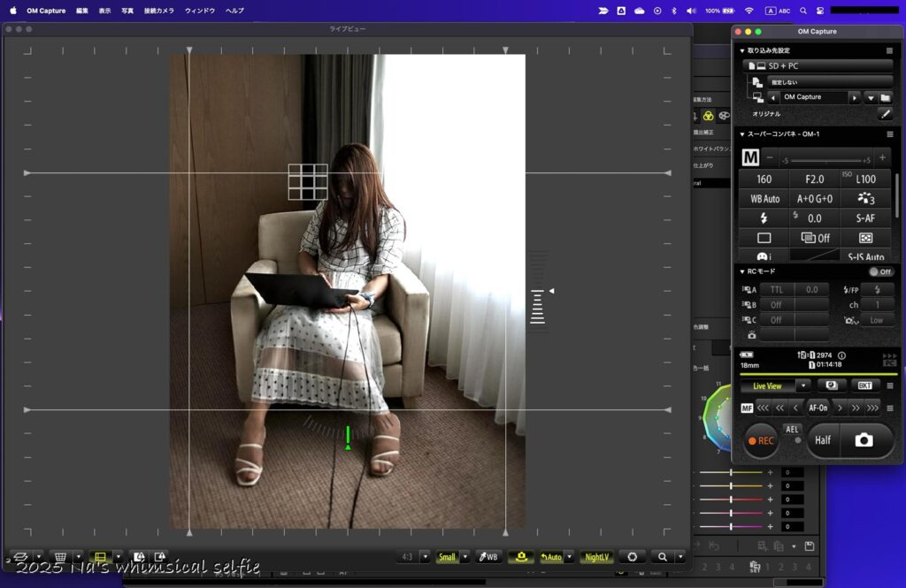Open the histogram basket icon in toolbar

[60, 557]
